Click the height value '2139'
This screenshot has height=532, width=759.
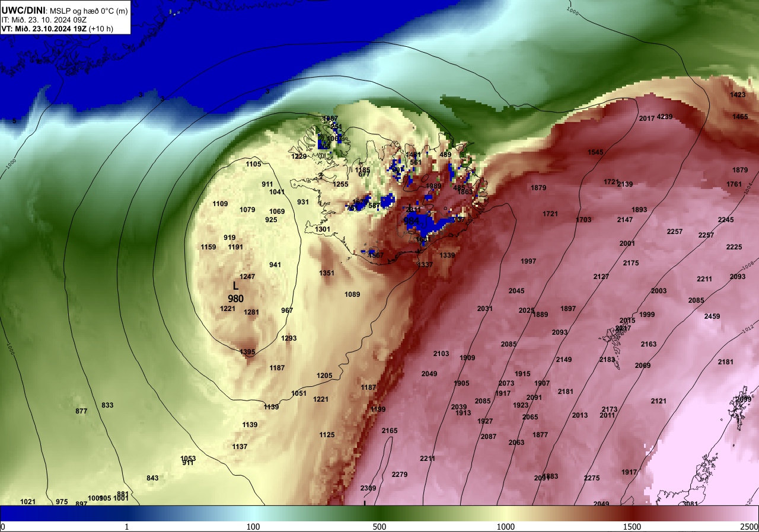625,184
